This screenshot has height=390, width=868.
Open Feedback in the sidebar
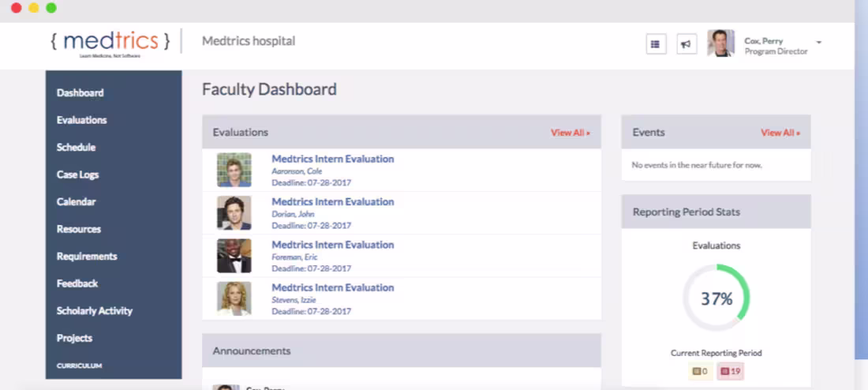pyautogui.click(x=77, y=283)
